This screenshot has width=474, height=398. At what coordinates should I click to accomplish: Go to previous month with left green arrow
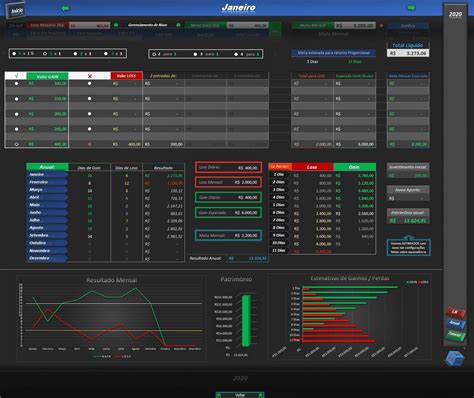click(65, 8)
